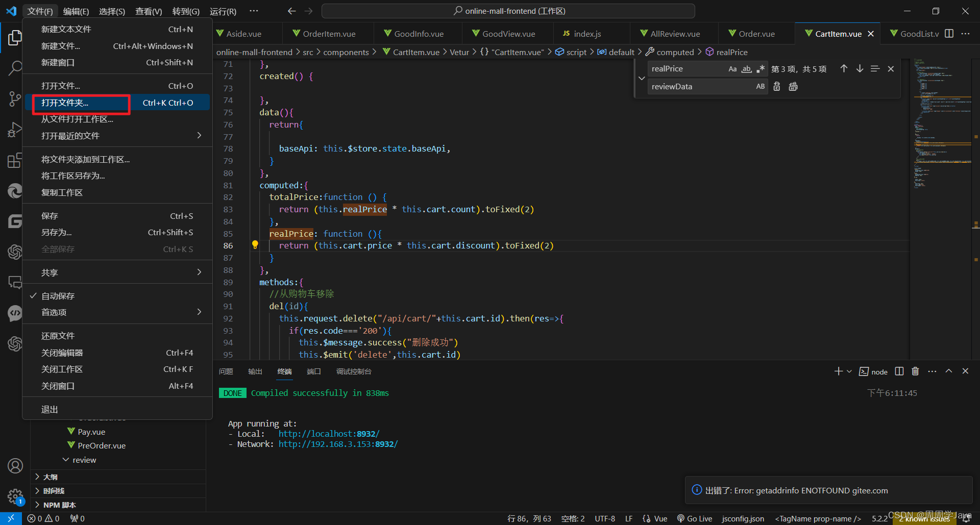Select 另存为... menu item
The image size is (980, 525).
[117, 232]
